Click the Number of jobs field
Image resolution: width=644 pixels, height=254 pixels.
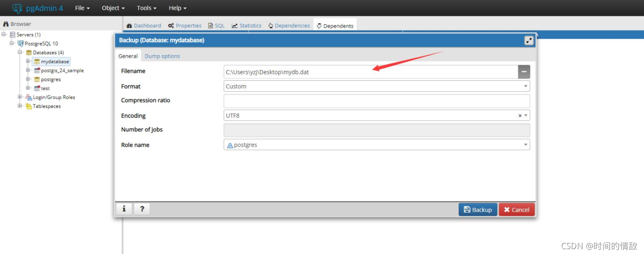[377, 130]
